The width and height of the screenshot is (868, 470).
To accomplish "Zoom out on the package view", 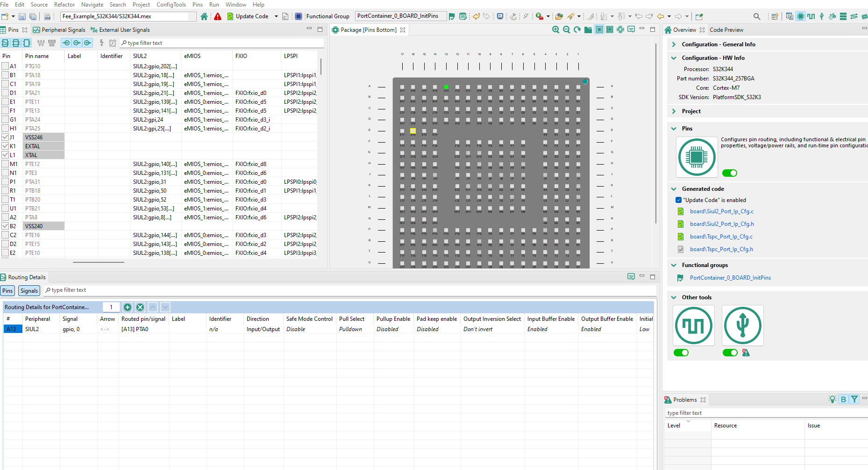I will (566, 29).
